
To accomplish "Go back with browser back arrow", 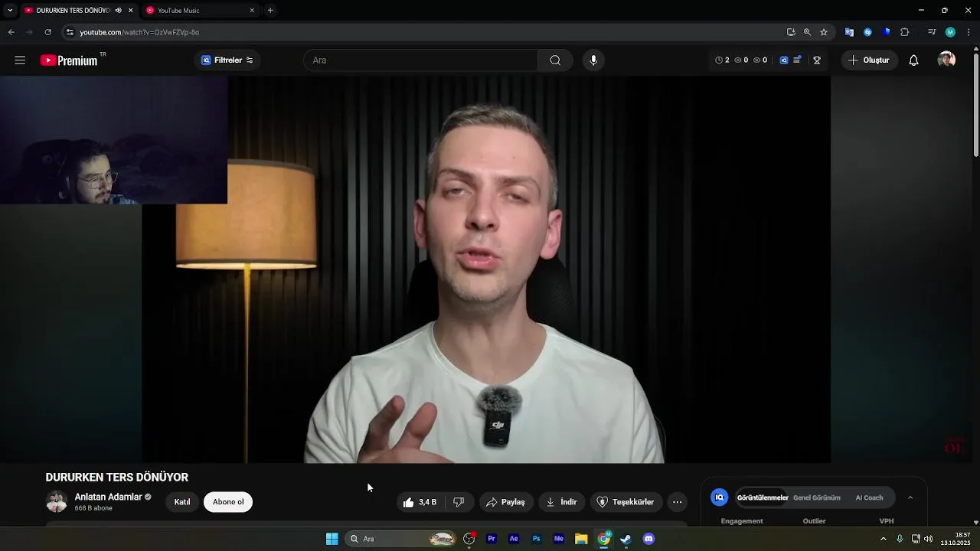I will [x=11, y=32].
